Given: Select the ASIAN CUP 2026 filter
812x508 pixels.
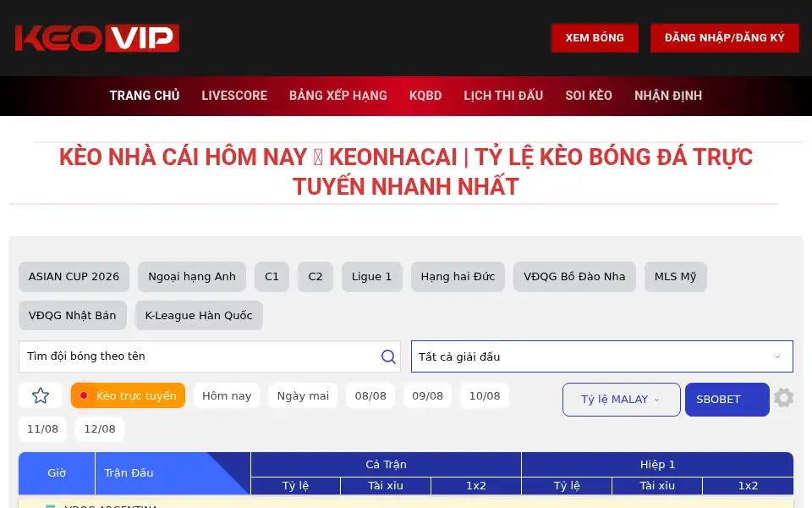Looking at the screenshot, I should [74, 277].
